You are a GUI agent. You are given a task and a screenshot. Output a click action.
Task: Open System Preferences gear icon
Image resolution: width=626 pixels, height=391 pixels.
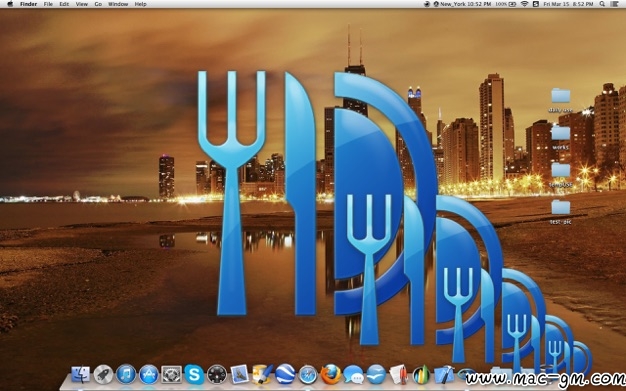(171, 375)
